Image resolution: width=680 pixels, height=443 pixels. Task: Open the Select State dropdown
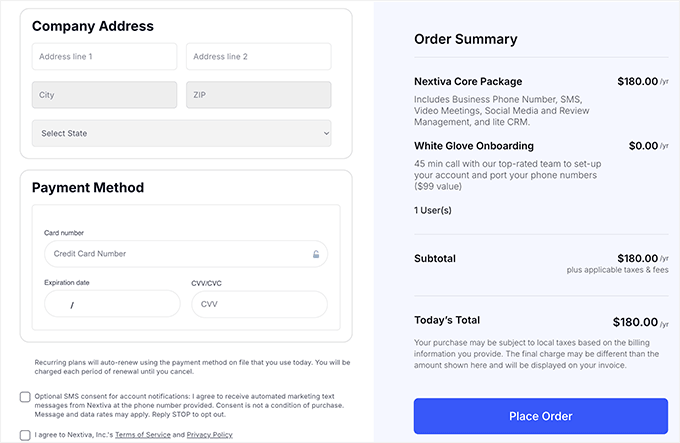coord(181,133)
